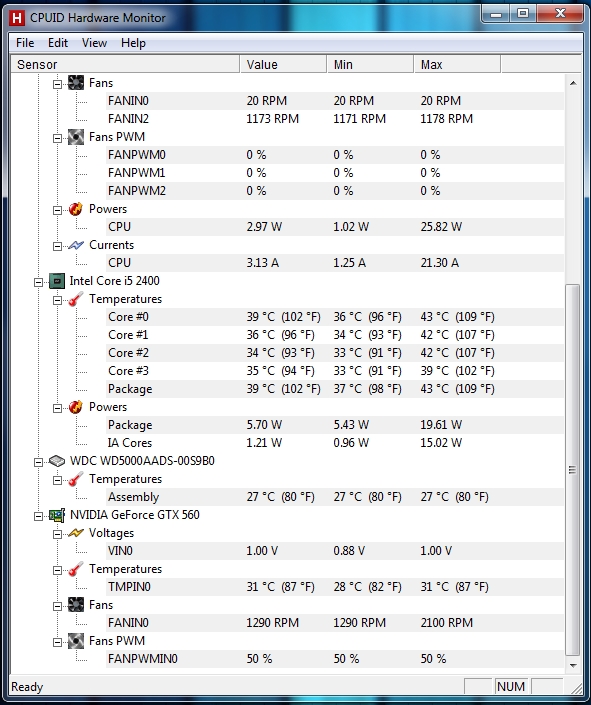Collapse the Currents group
This screenshot has height=705, width=591.
point(58,246)
